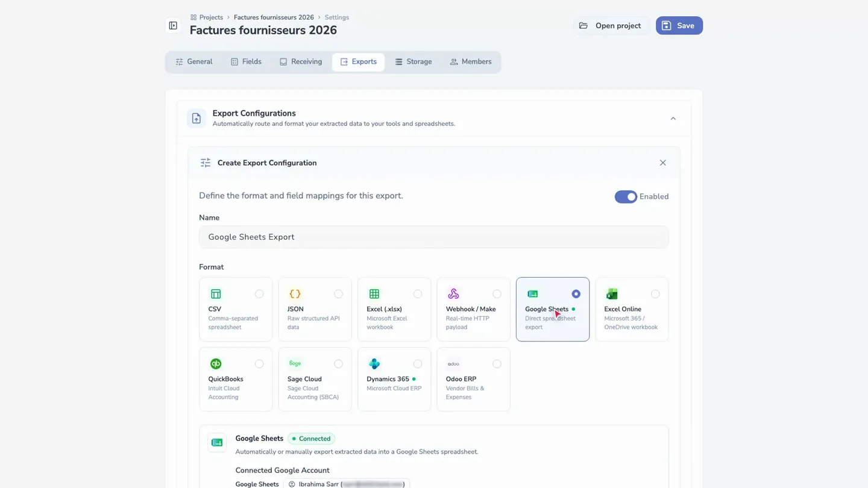Screen dimensions: 868x488
Task: Open Factures fournisseurs 2026 breadcrumb link
Action: pos(274,17)
